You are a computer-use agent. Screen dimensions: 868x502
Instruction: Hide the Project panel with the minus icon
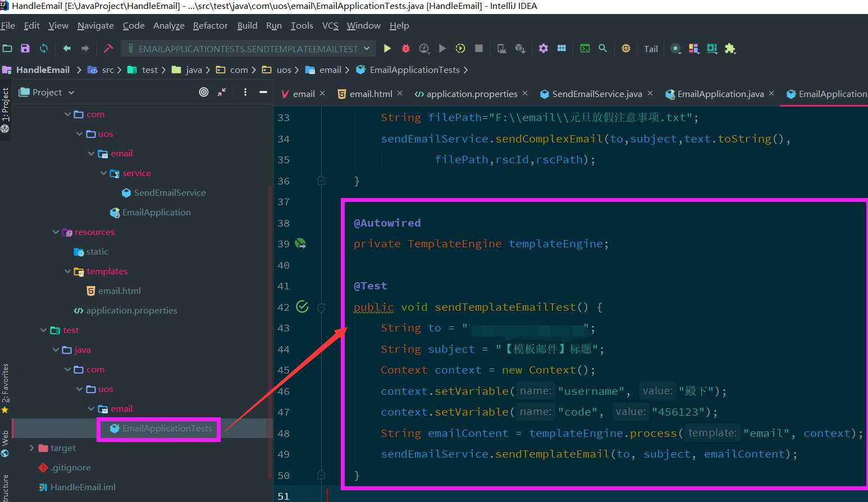click(263, 92)
